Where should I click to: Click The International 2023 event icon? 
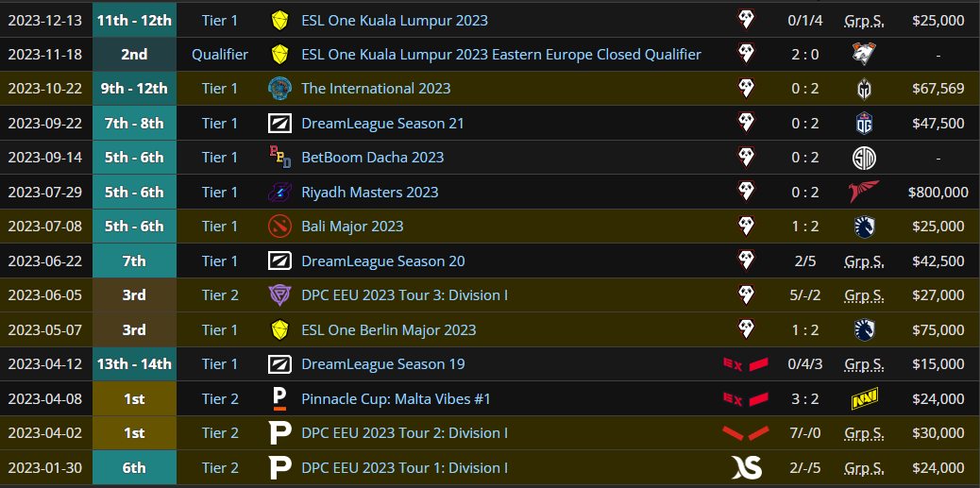point(279,89)
